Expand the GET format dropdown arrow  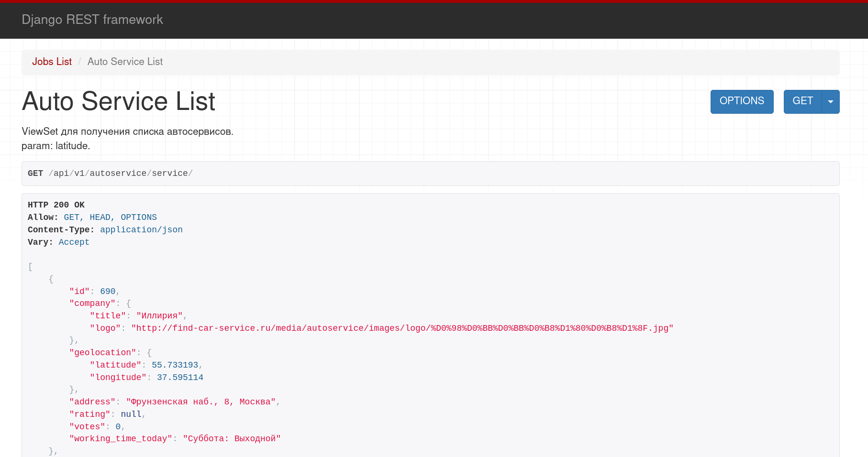tap(831, 101)
